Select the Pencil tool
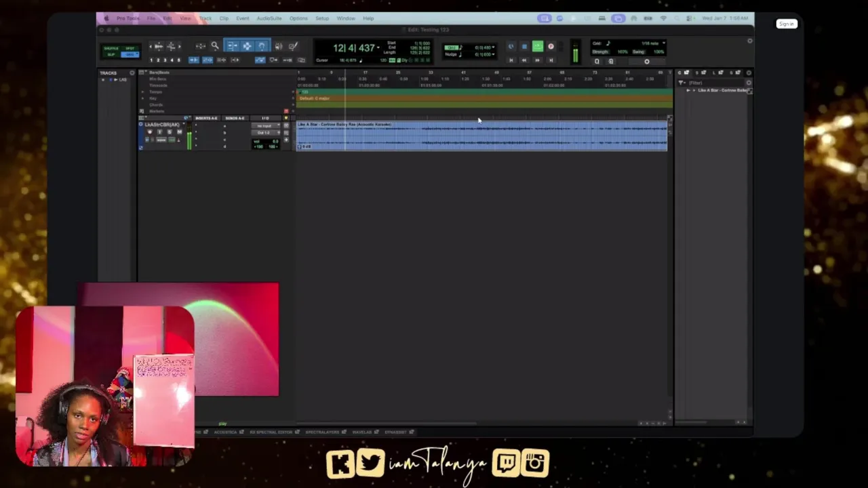This screenshot has height=488, width=868. (x=293, y=45)
